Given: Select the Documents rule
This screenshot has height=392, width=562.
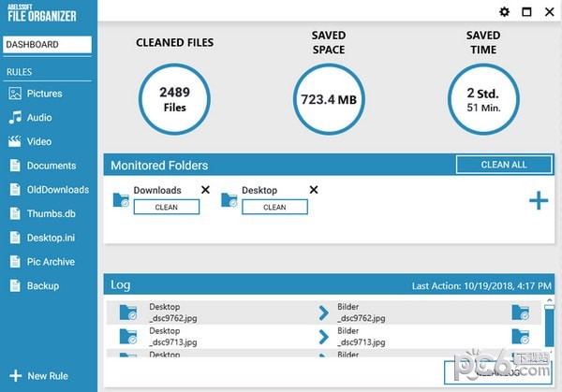Looking at the screenshot, I should 51,166.
